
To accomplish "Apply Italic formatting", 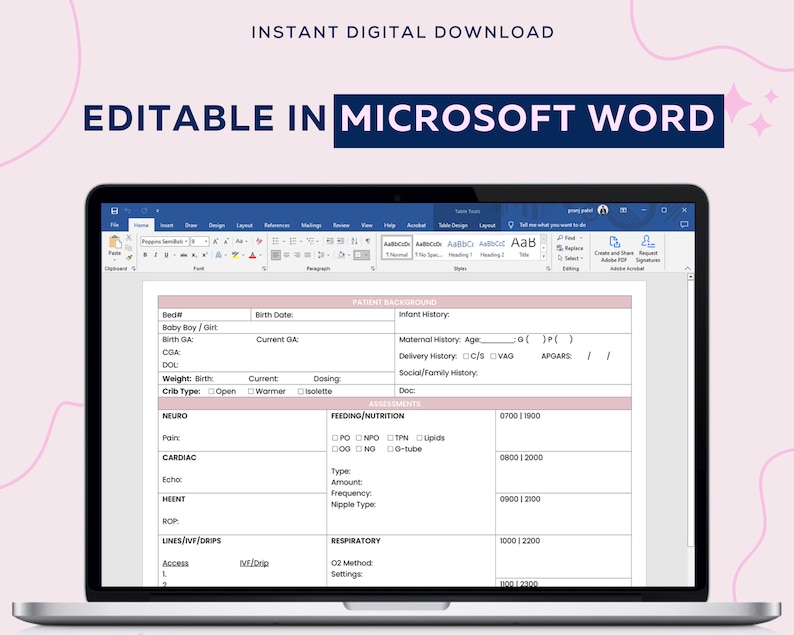I will coord(155,255).
